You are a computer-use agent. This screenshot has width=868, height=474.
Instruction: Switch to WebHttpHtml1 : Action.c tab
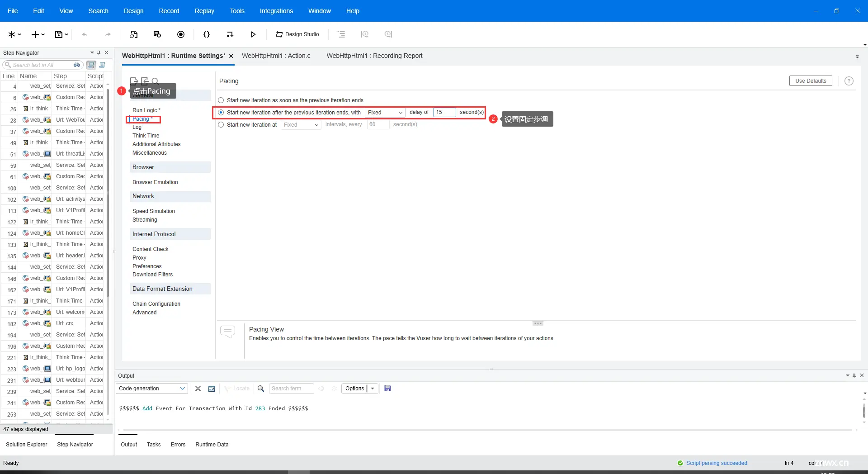276,56
